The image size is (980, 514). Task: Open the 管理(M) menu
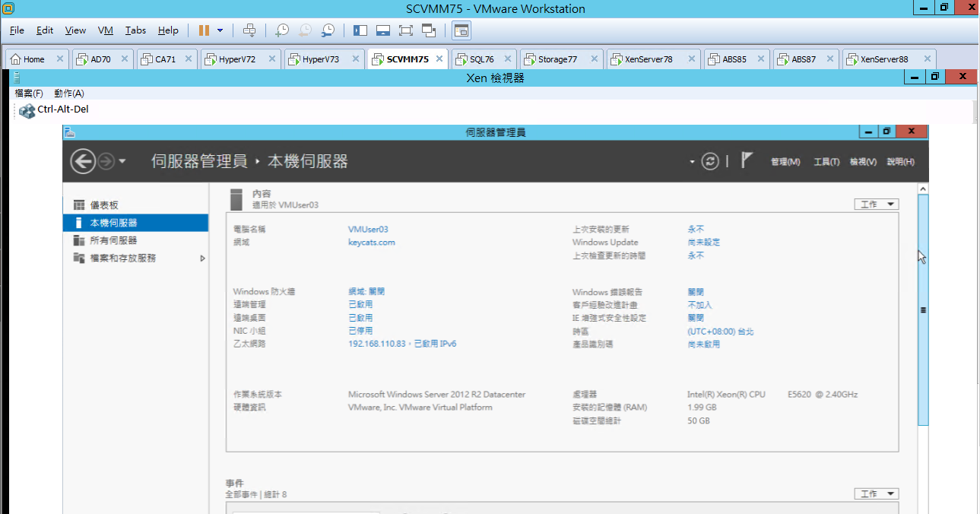[785, 162]
